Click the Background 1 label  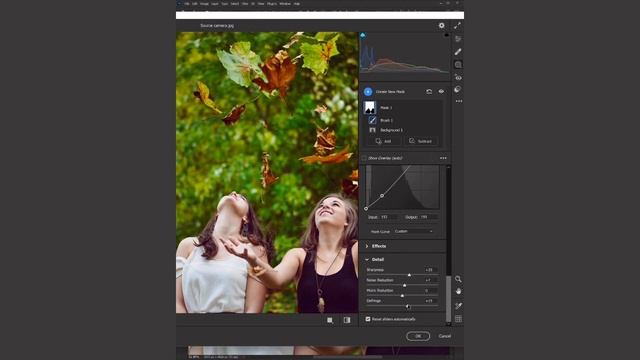tap(391, 130)
